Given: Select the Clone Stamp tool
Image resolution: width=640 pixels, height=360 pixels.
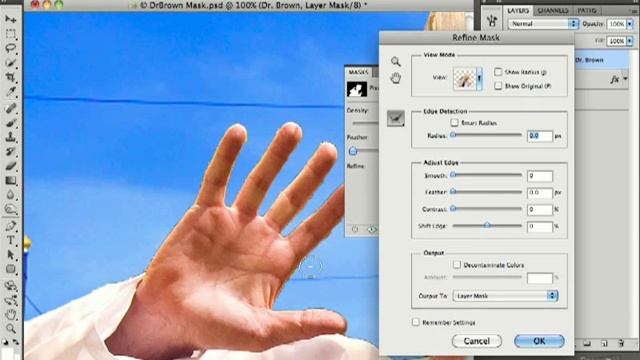Looking at the screenshot, I should (11, 137).
